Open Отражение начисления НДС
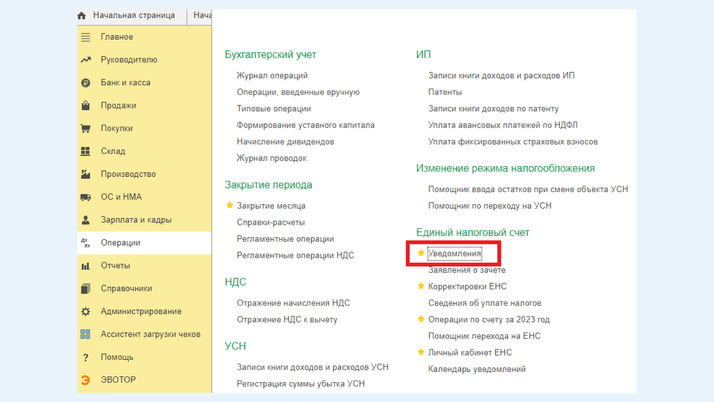Screen dimensions: 714x402 click(293, 303)
